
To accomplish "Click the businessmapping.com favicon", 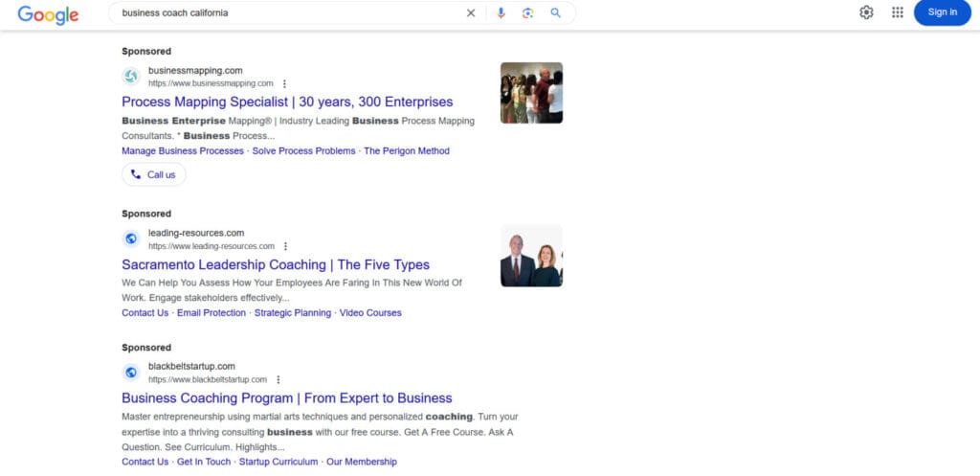I will [131, 77].
